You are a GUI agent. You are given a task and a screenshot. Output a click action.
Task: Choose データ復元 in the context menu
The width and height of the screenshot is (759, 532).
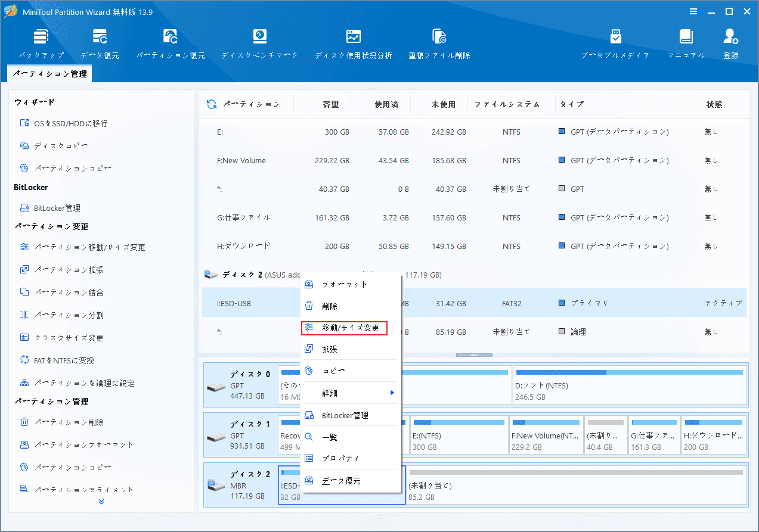pos(351,481)
